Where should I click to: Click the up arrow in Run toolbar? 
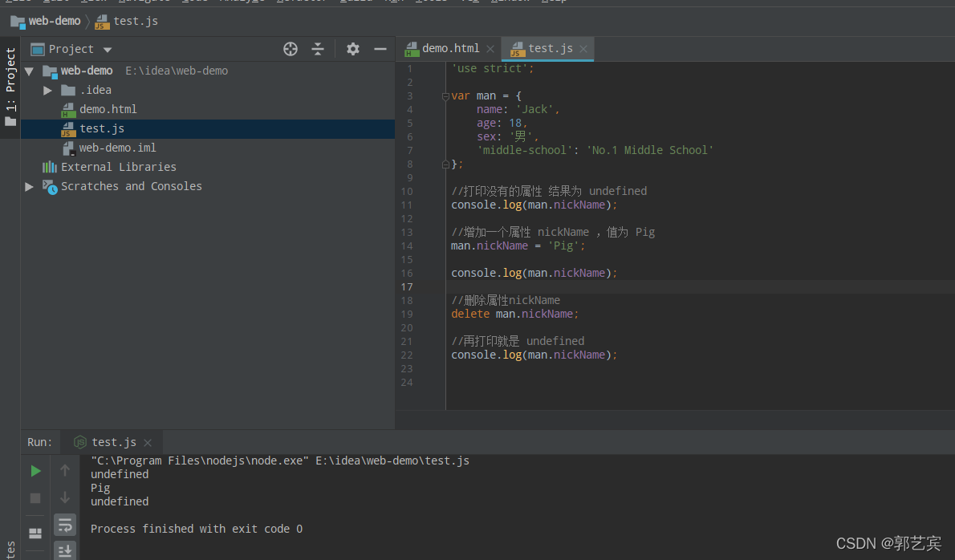65,470
